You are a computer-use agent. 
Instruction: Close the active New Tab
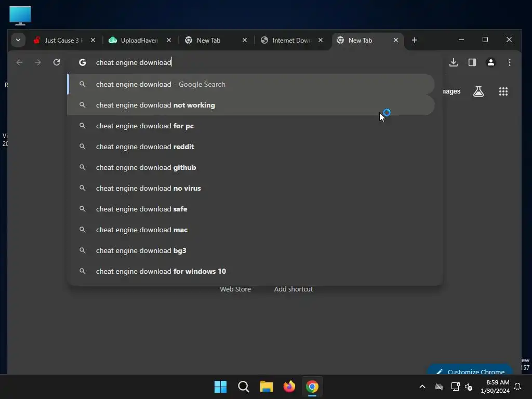tap(395, 41)
